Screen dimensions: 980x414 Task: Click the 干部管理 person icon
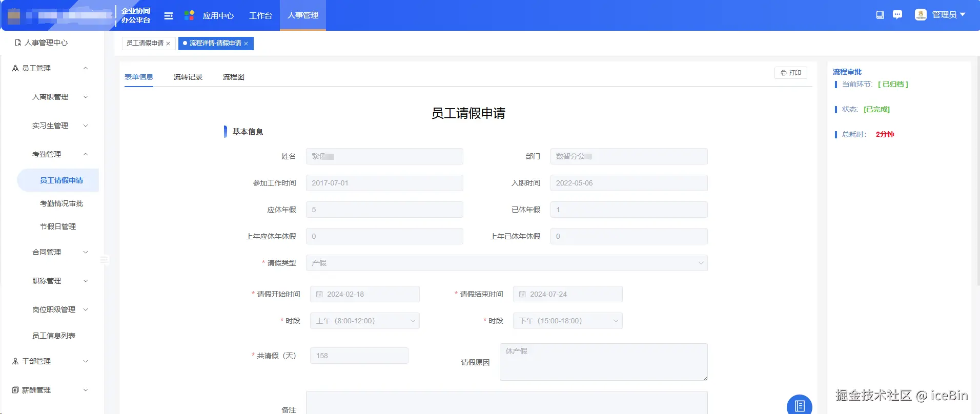[15, 361]
